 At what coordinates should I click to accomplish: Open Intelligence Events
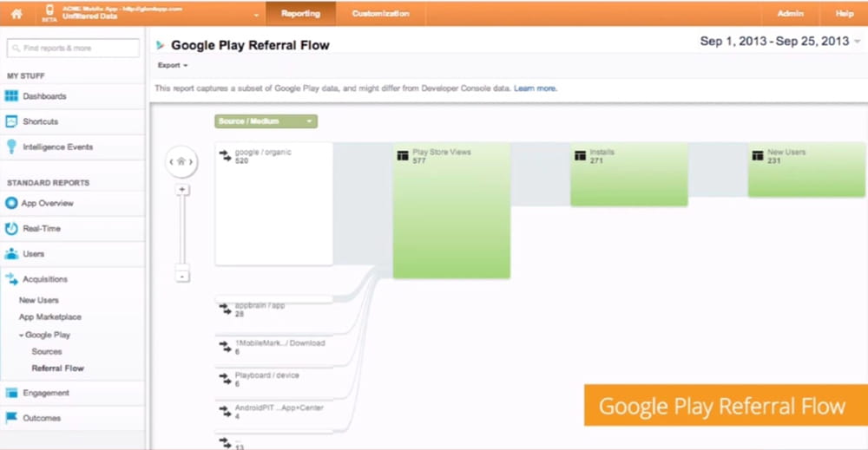coord(57,147)
